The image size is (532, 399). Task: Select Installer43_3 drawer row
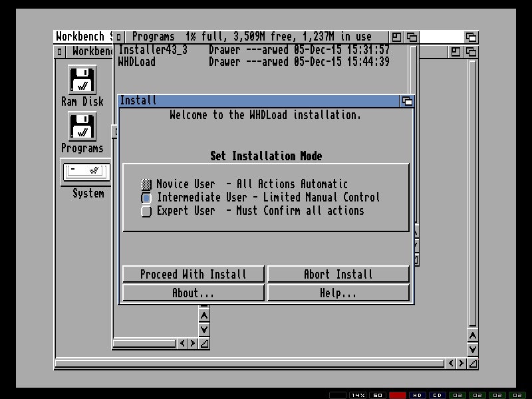[254, 50]
